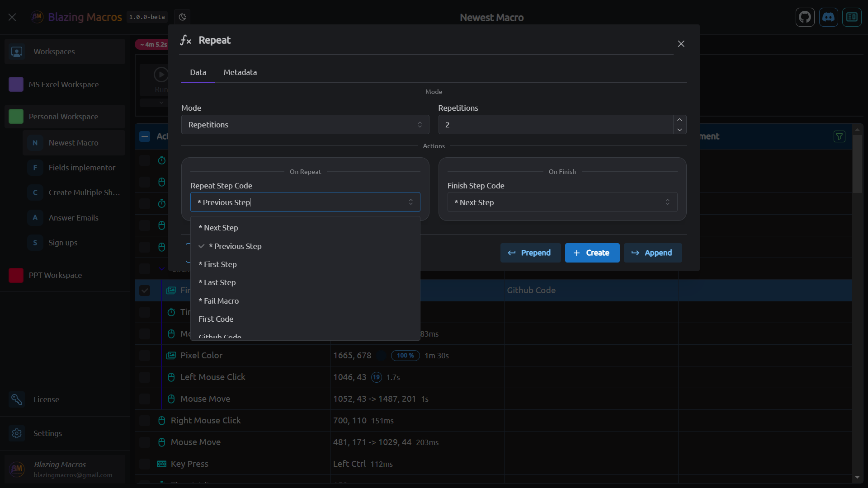
Task: Open License page
Action: point(65,399)
